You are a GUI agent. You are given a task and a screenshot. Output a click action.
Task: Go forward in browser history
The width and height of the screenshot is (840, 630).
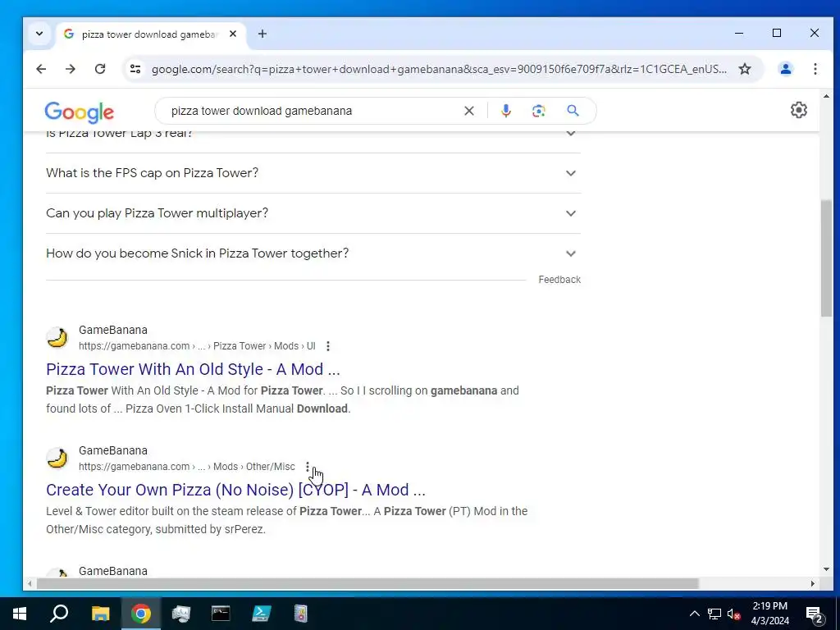[71, 69]
